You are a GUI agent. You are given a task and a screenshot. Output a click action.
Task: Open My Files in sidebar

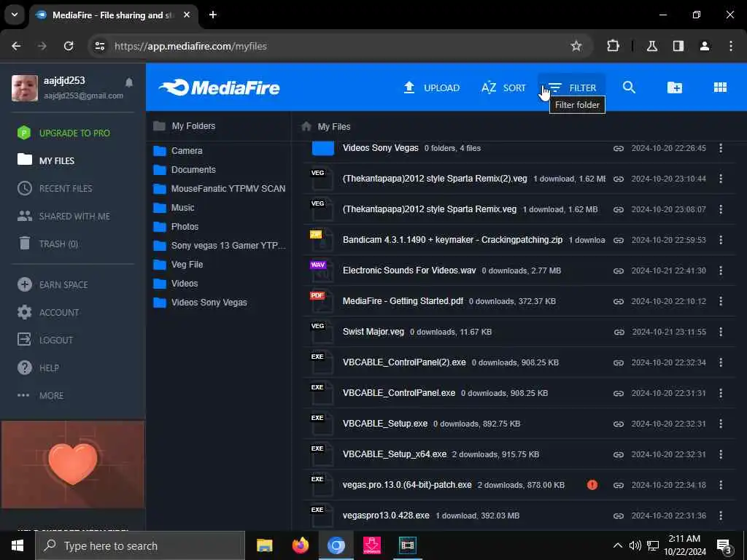[x=46, y=160]
